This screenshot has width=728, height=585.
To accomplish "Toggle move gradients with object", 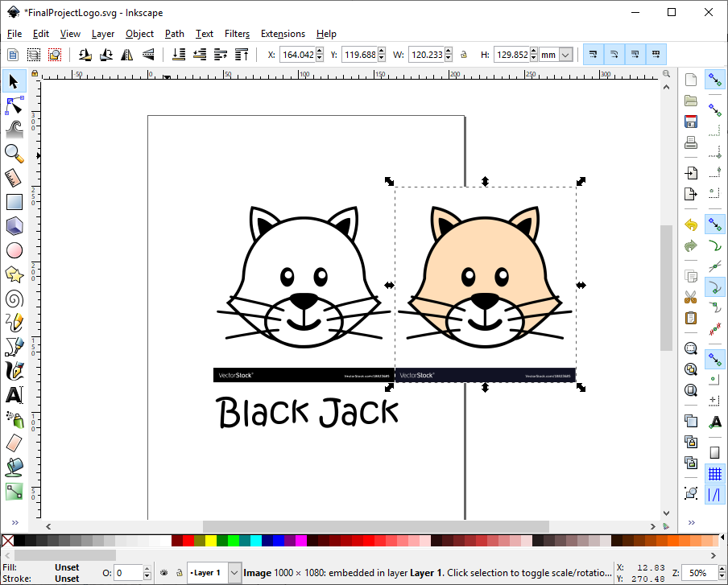I will [x=635, y=55].
